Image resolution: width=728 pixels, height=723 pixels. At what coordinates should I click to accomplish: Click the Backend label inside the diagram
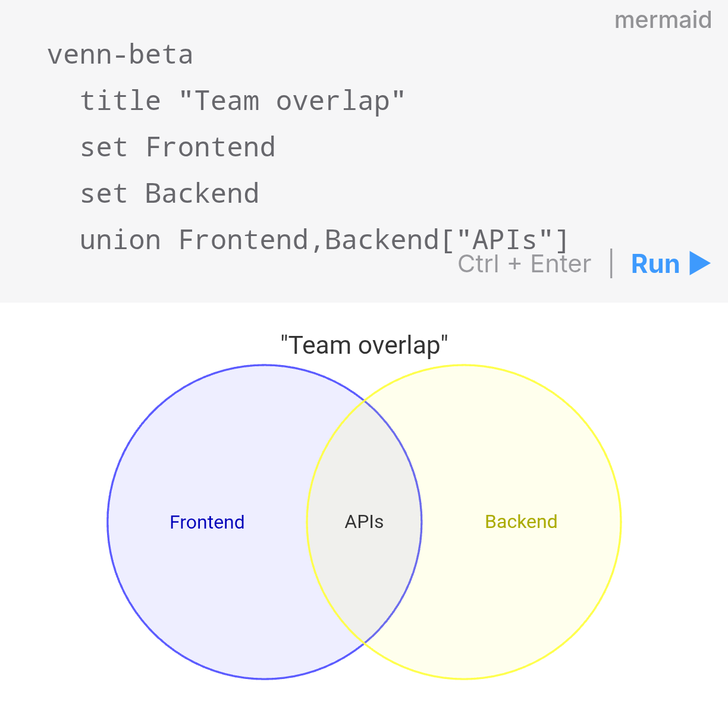(x=521, y=522)
